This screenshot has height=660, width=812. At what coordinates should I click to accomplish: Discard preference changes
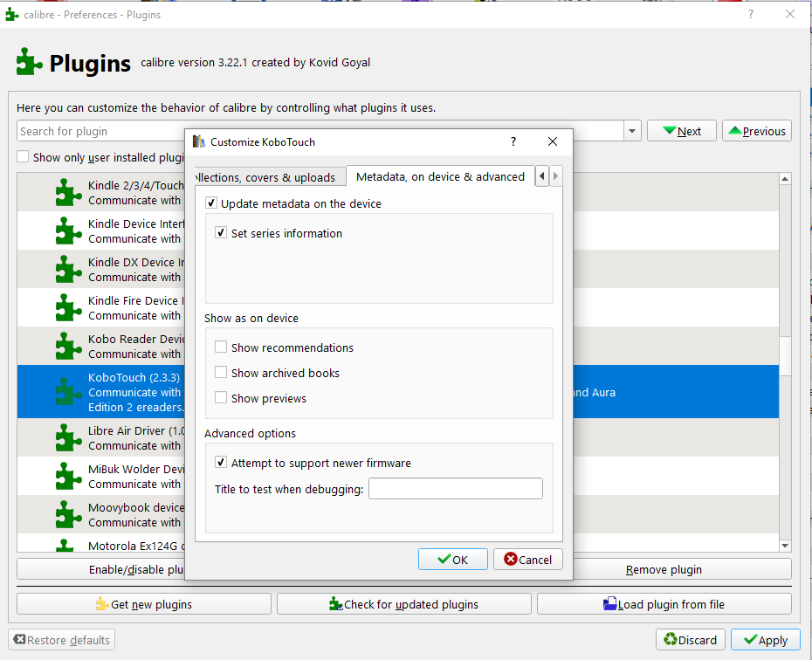[691, 640]
